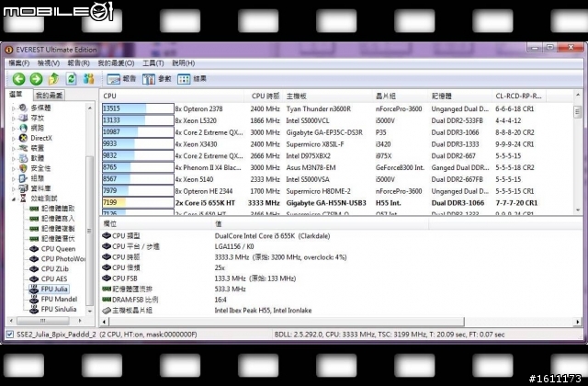Expand the 裝置 tree node arrow

[x=14, y=149]
